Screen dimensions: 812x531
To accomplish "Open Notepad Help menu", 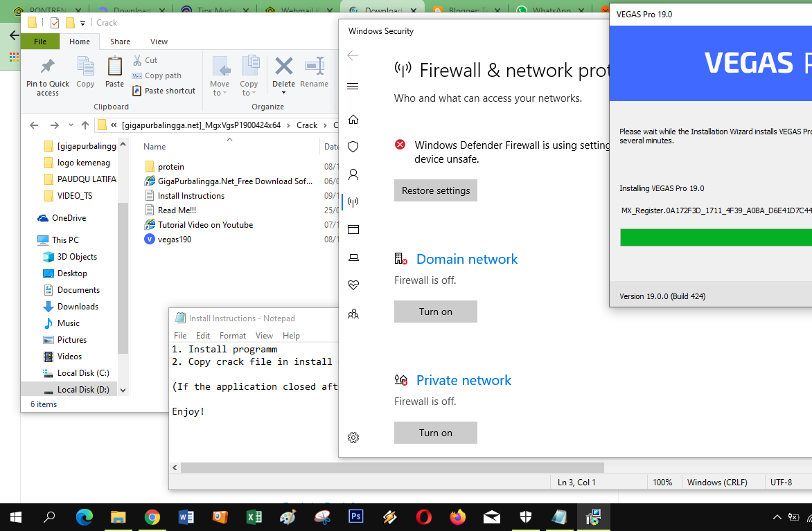I will [x=291, y=335].
